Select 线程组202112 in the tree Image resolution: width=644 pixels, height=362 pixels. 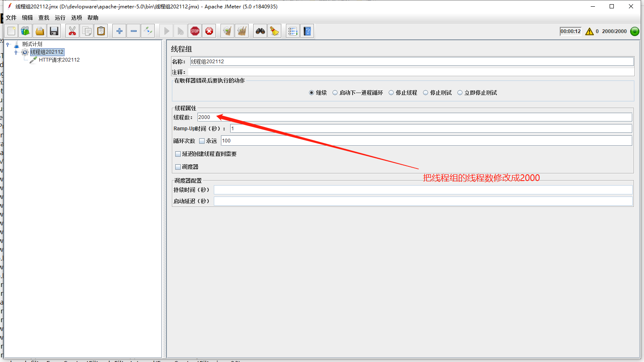tap(47, 52)
